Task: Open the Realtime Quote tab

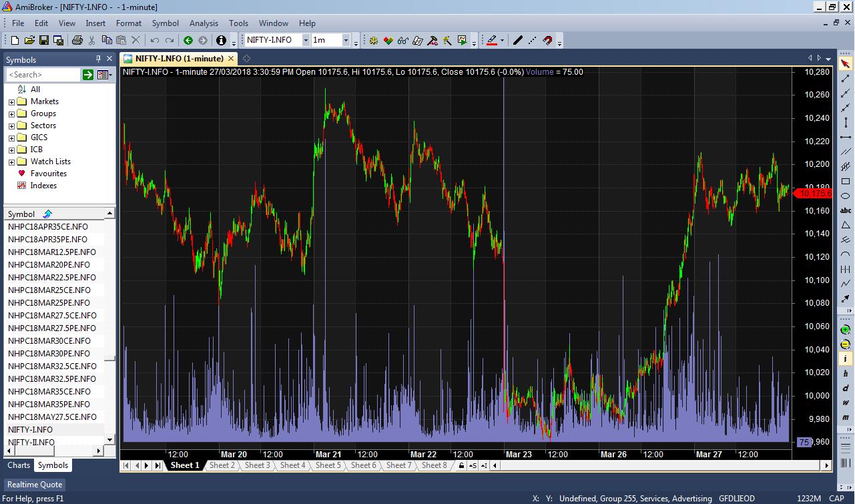Action: click(35, 485)
